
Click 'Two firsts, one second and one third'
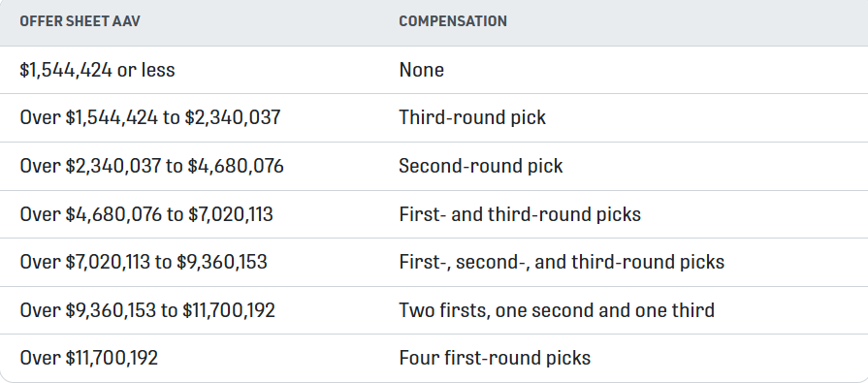(557, 310)
